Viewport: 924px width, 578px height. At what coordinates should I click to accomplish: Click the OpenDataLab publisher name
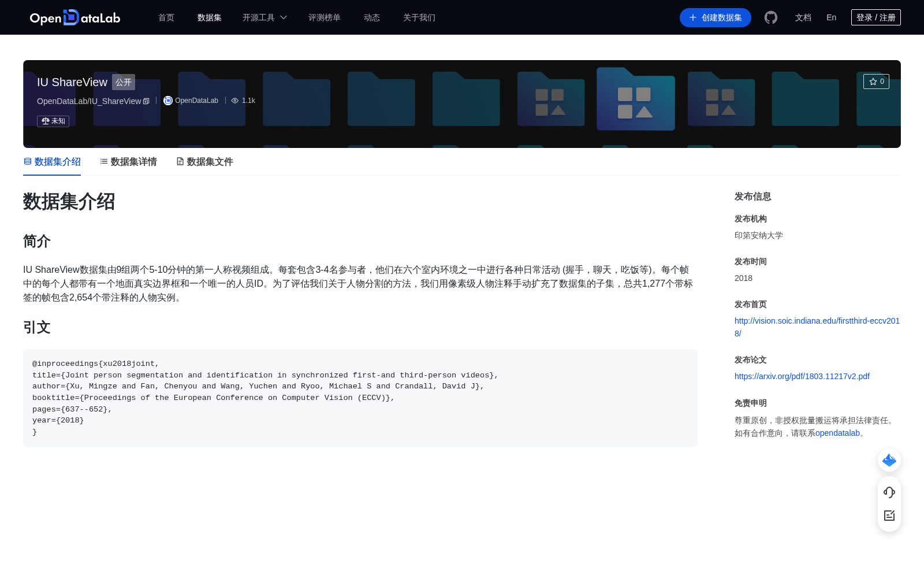(196, 101)
